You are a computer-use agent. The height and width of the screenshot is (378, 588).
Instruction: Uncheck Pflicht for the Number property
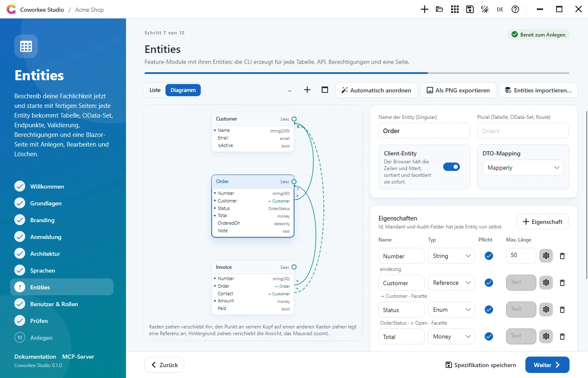(489, 256)
